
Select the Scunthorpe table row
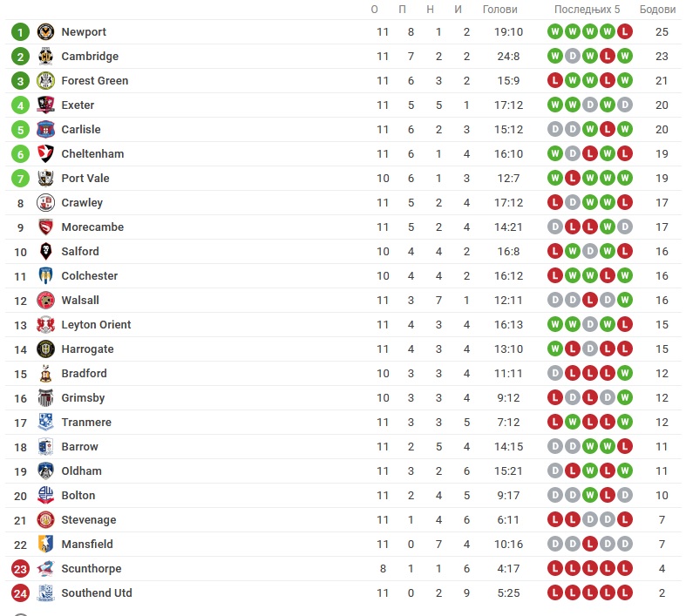343,569
